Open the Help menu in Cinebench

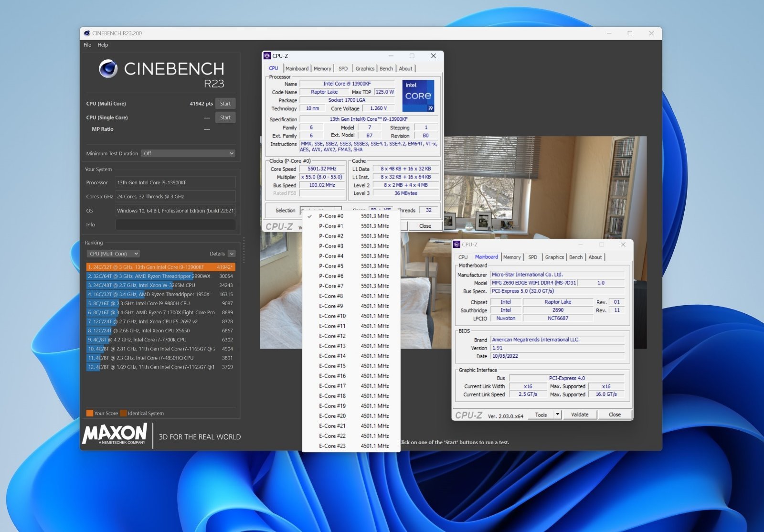click(103, 45)
